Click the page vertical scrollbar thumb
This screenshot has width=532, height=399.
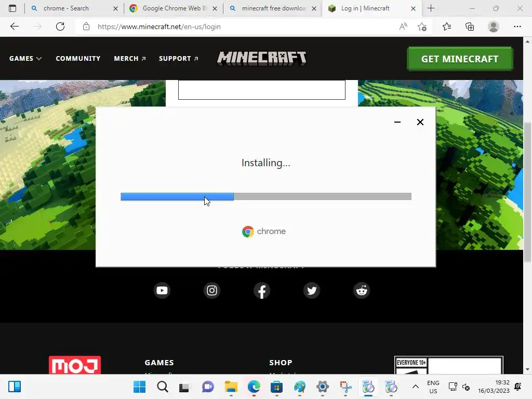tap(527, 192)
